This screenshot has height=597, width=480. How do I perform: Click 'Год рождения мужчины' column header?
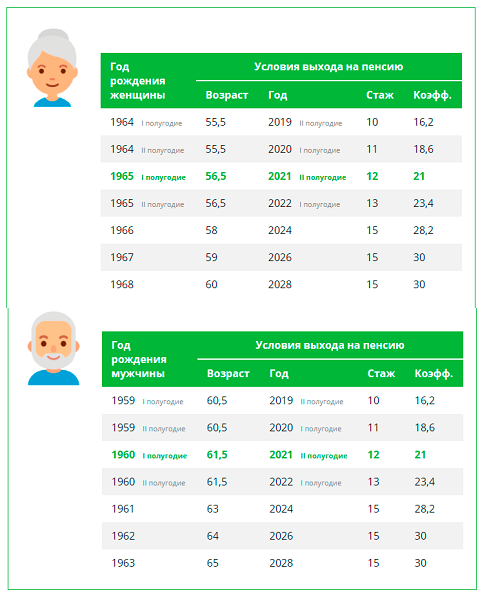click(139, 359)
